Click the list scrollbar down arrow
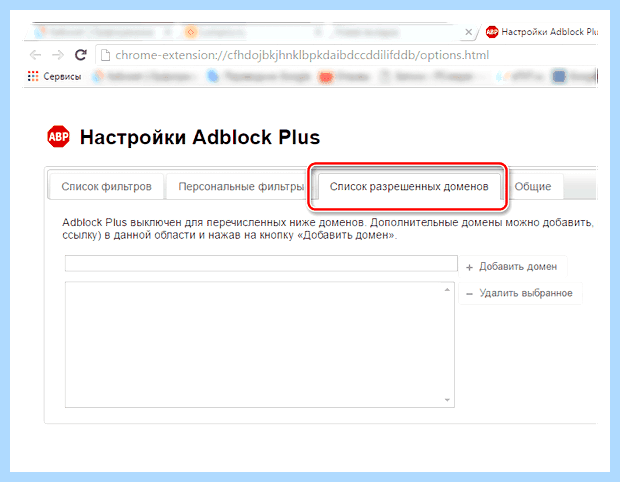 click(447, 400)
